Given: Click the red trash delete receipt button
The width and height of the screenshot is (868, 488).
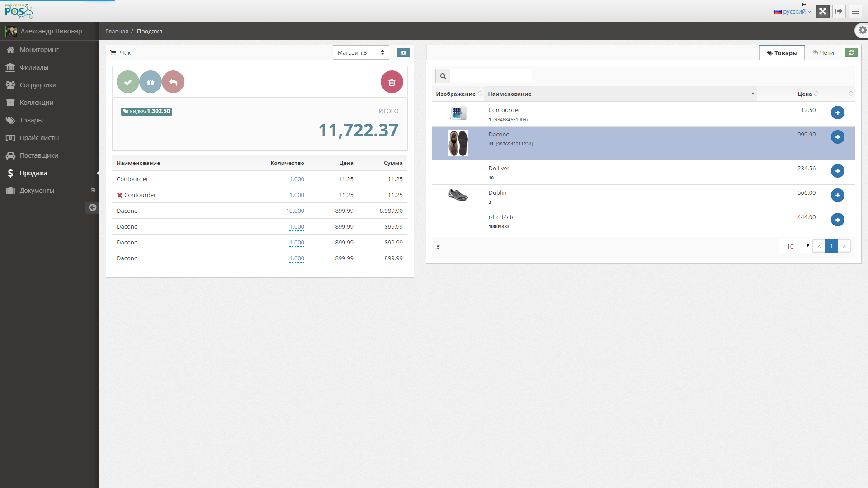Looking at the screenshot, I should point(392,82).
